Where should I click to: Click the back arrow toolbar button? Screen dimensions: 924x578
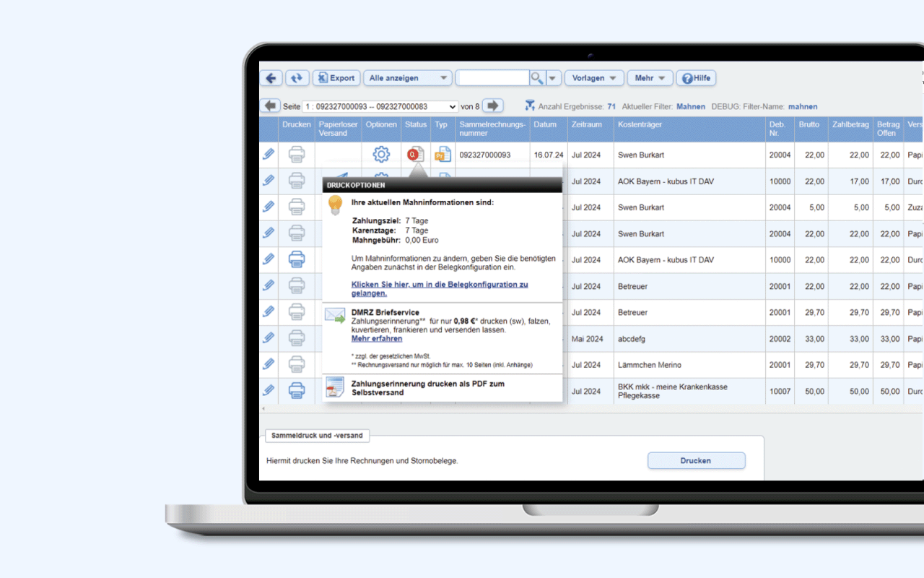tap(271, 78)
